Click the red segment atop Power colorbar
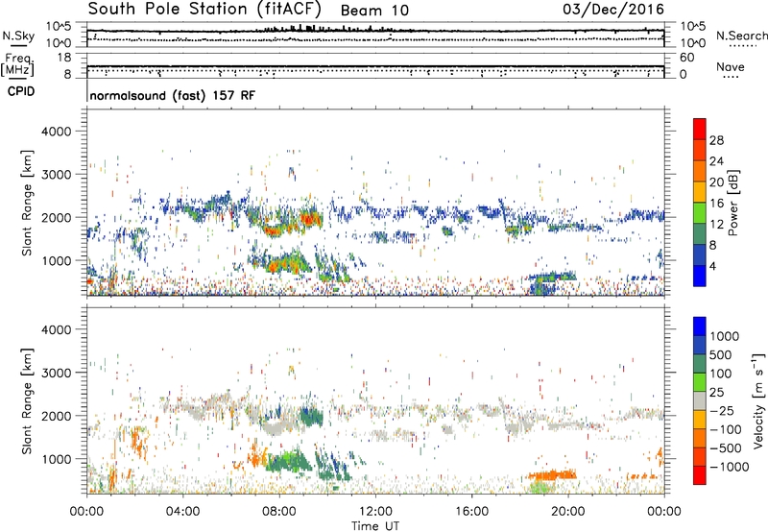The width and height of the screenshot is (768, 532). [700, 129]
